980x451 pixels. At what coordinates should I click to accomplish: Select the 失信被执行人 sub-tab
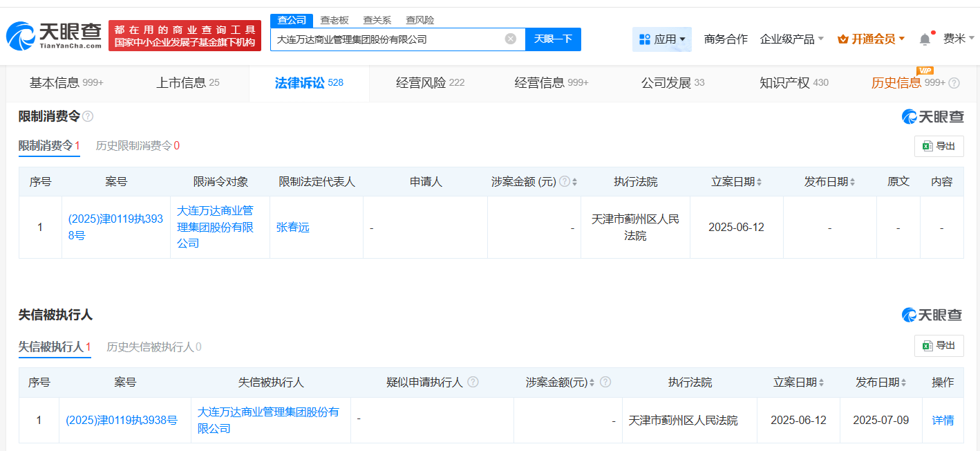[55, 347]
